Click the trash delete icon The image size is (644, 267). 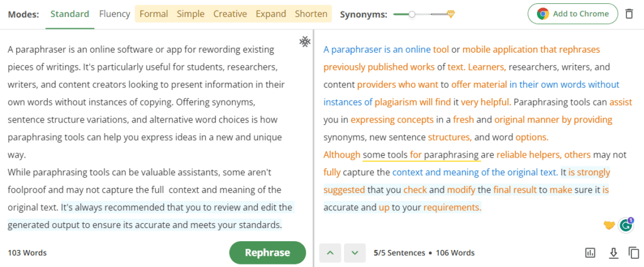(629, 14)
